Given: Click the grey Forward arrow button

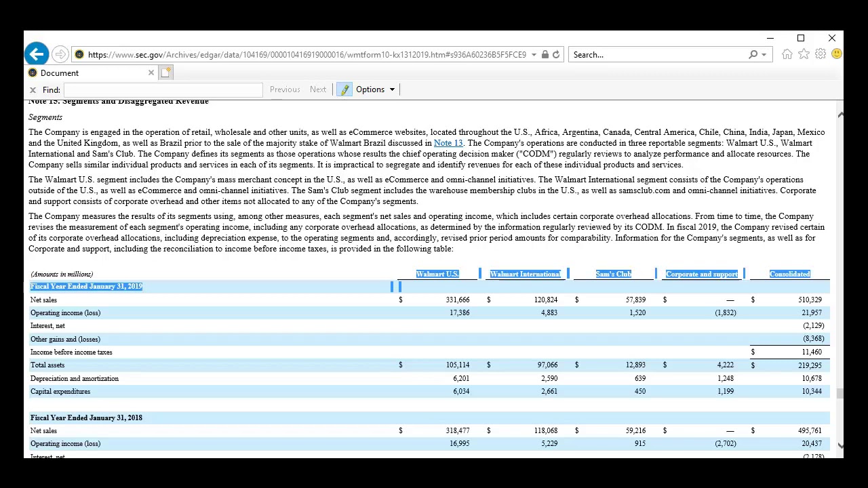Looking at the screenshot, I should click(x=60, y=54).
